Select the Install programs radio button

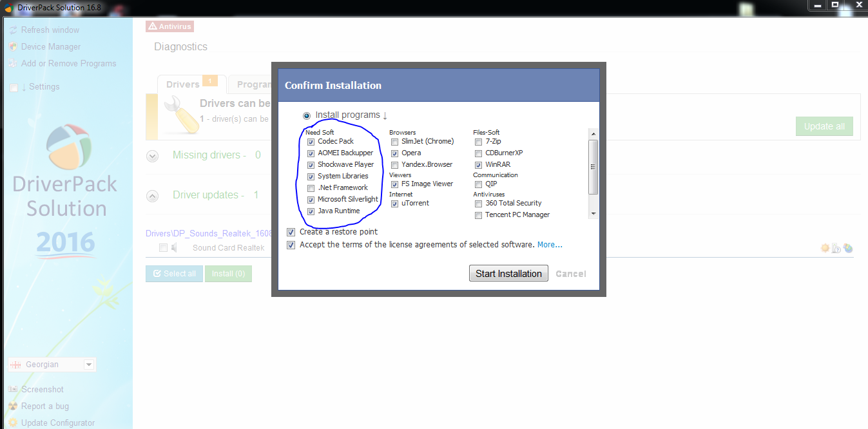[307, 116]
